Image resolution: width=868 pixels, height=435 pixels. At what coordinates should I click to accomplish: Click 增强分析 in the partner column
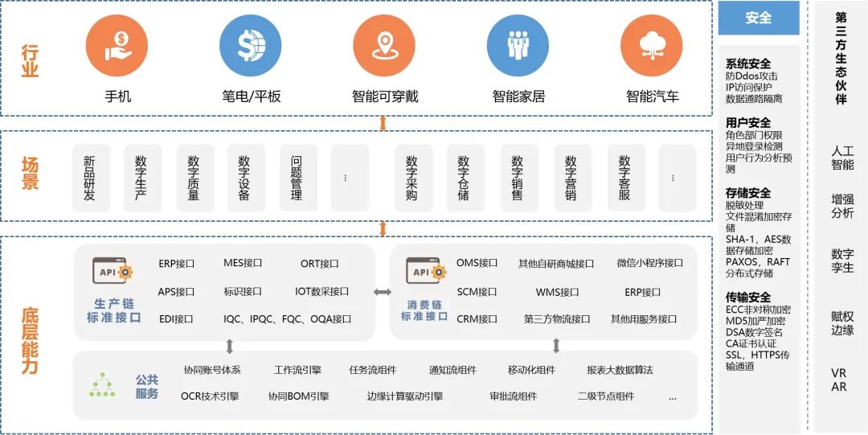coord(842,206)
